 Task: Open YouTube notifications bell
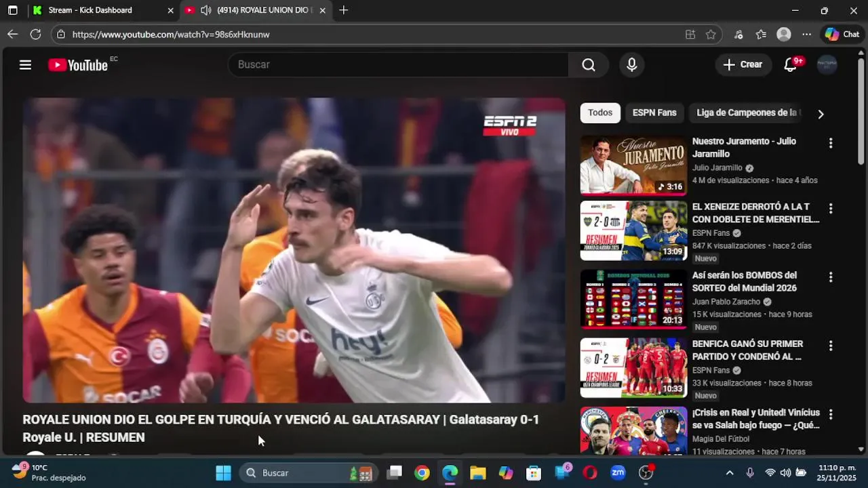(x=791, y=64)
